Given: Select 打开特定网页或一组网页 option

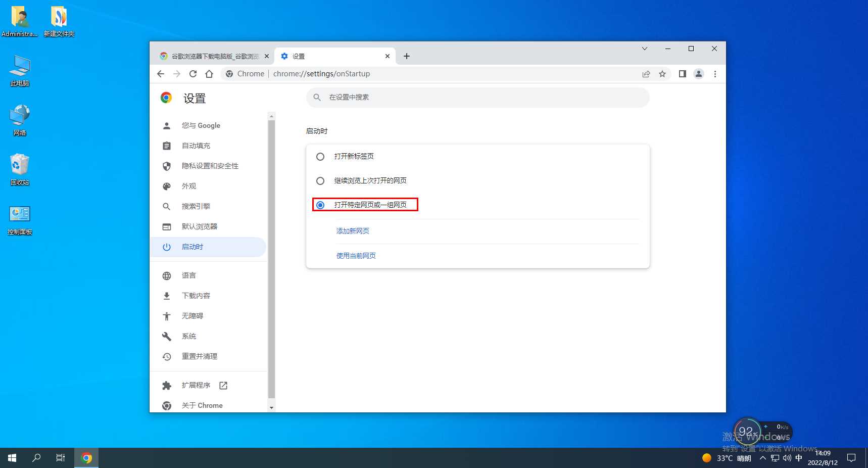Looking at the screenshot, I should coord(320,205).
